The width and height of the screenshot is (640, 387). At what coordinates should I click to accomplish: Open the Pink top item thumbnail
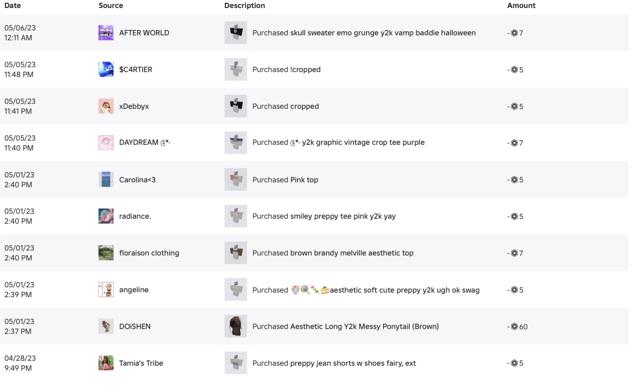coord(236,179)
